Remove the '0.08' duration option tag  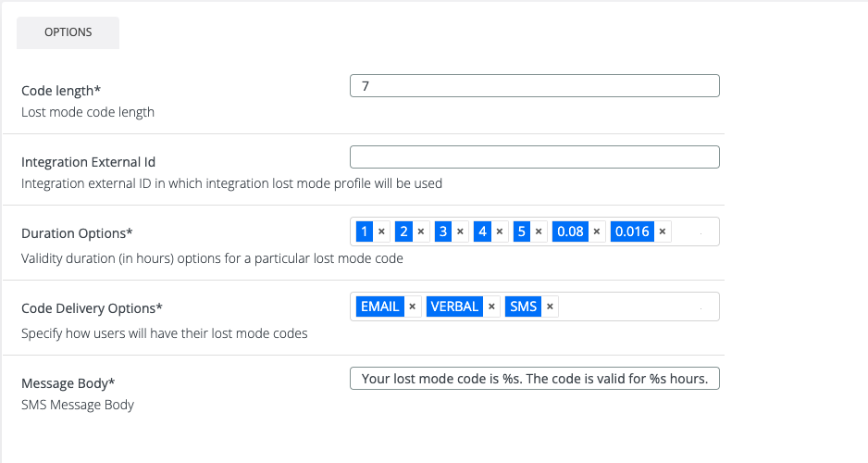(597, 231)
